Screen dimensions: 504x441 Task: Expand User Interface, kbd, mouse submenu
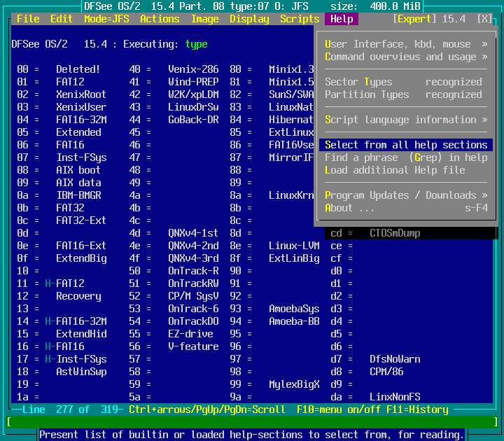(406, 44)
